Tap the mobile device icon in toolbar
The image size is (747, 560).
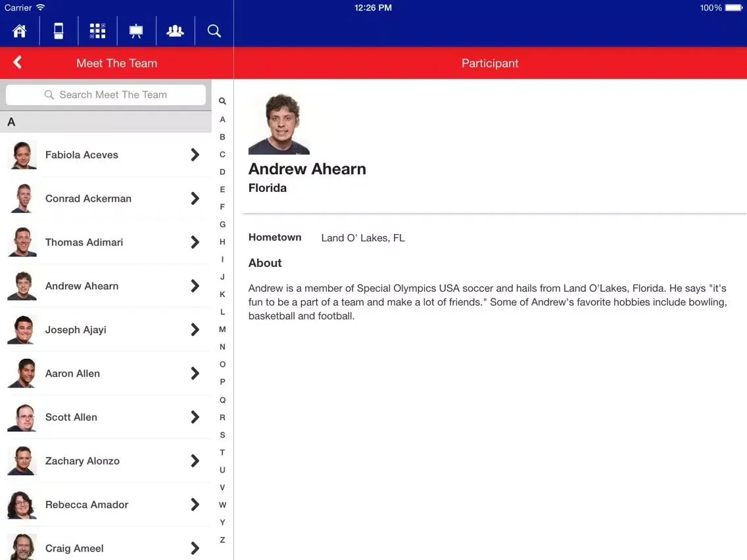point(59,31)
